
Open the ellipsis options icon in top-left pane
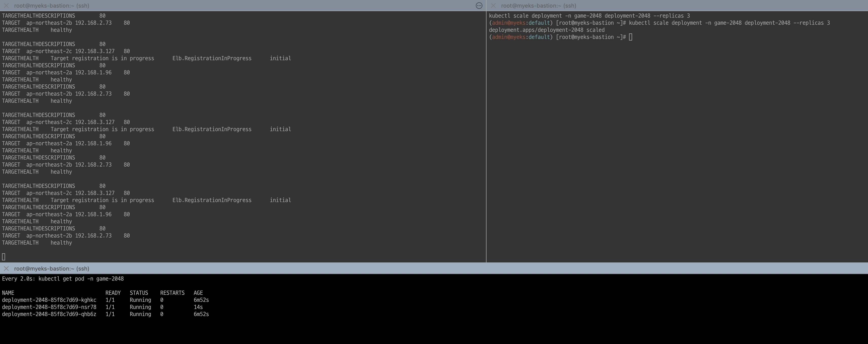(x=479, y=6)
